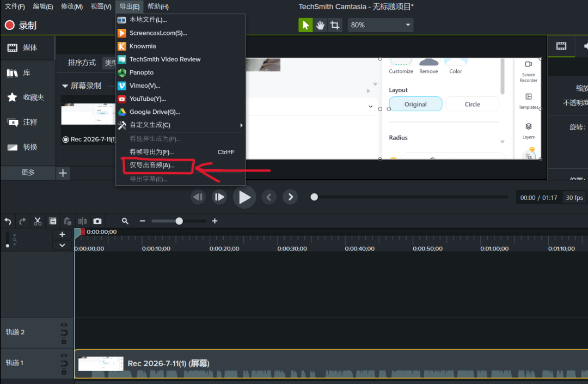588x384 pixels.
Task: Step to previous frame
Action: [x=198, y=197]
